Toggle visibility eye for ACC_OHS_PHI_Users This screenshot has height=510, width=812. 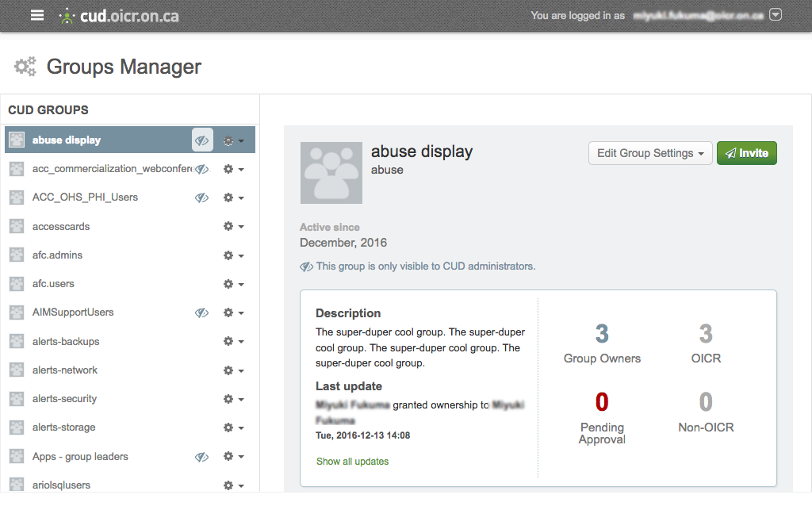[x=202, y=197]
